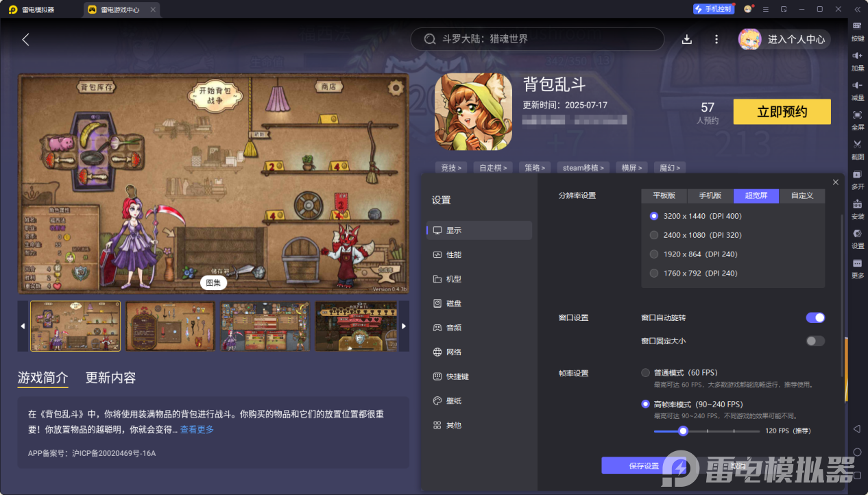Click 保存设置 button
Image resolution: width=868 pixels, height=495 pixels.
[x=644, y=466]
